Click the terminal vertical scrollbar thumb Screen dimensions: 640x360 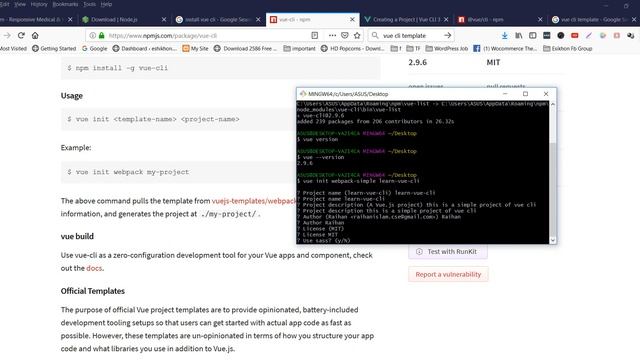(553, 190)
